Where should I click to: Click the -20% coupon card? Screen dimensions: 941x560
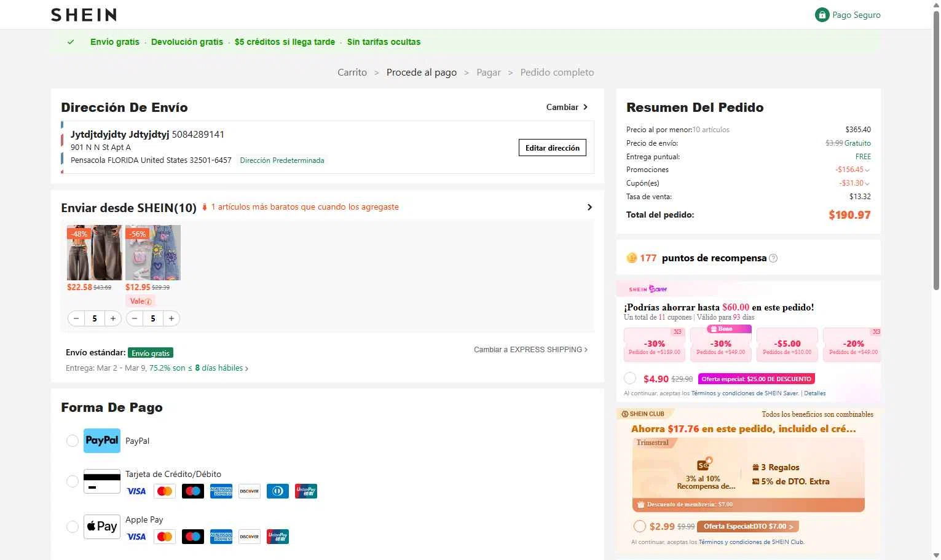[852, 345]
